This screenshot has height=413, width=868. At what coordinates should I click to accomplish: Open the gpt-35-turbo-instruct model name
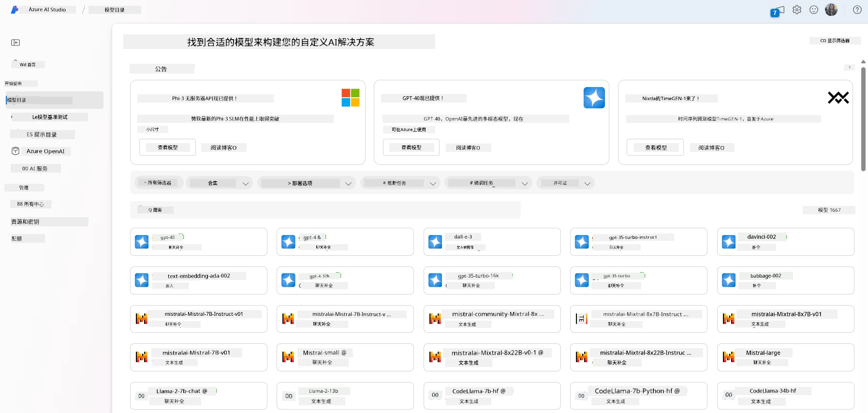pyautogui.click(x=633, y=237)
